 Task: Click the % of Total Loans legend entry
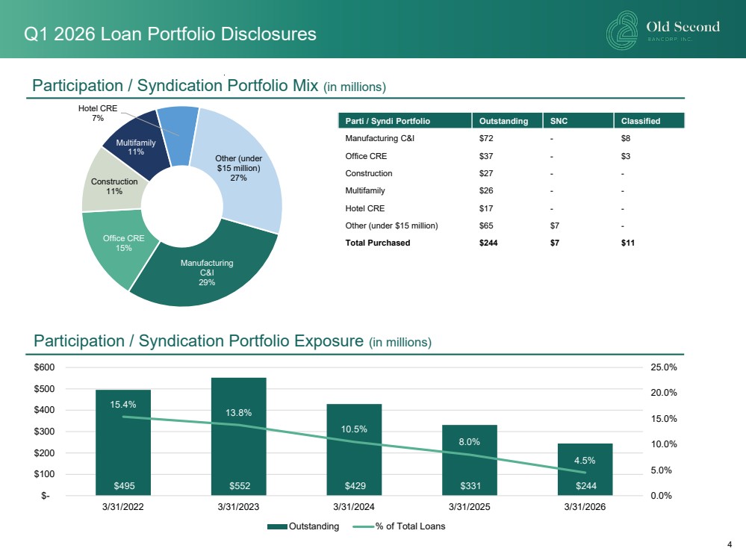coord(400,526)
